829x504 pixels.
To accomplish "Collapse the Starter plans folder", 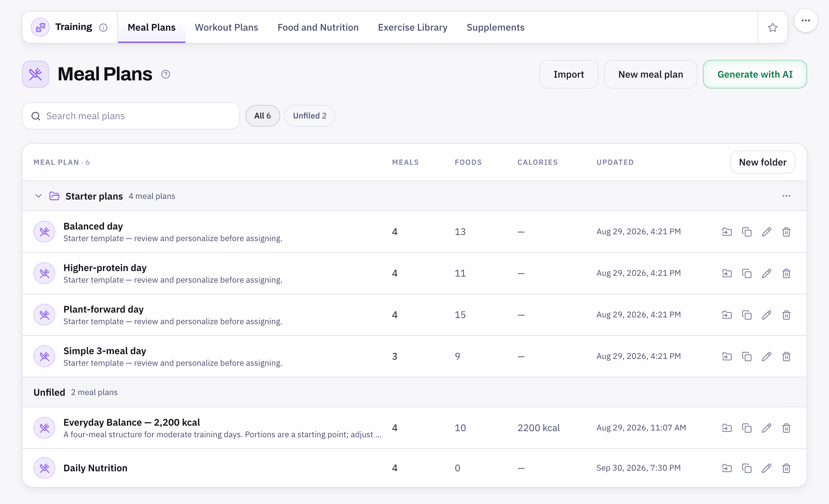I will coord(39,196).
